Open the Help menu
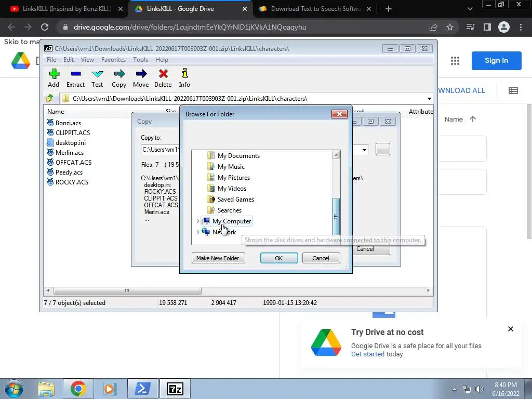532x399 pixels. (162, 60)
